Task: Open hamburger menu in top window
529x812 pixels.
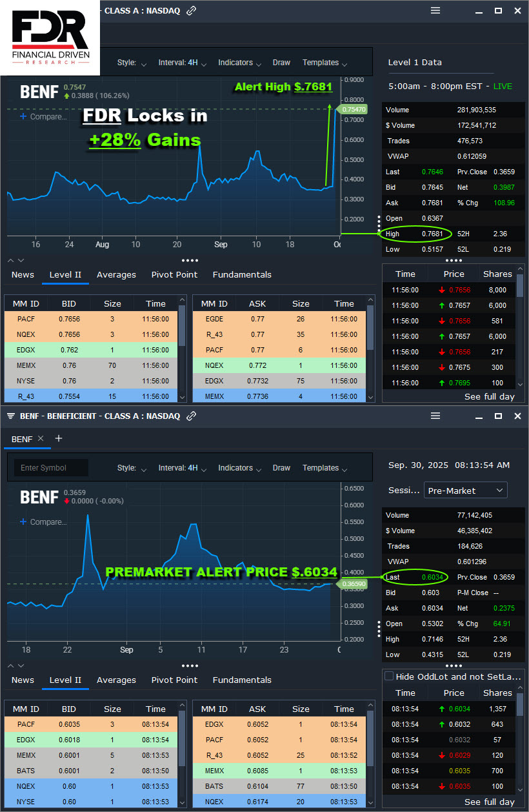Action: [435, 11]
